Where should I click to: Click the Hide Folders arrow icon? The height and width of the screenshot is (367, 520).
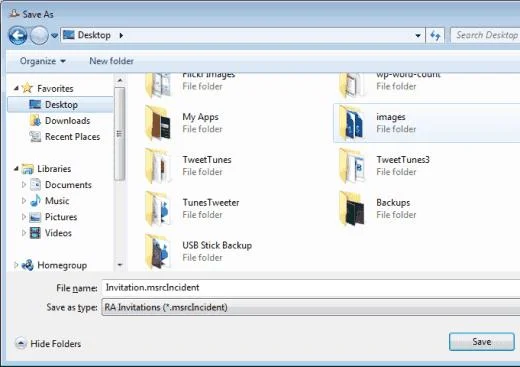[21, 343]
